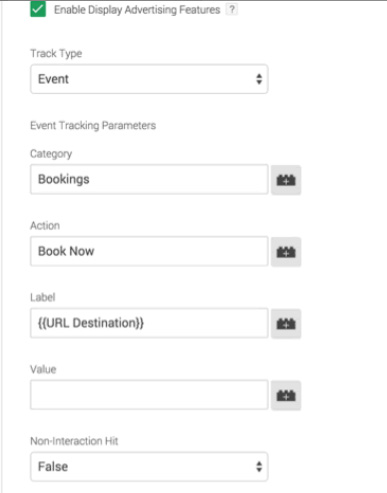Click the Event Tracking Parameters heading
This screenshot has width=387, height=493.
(x=93, y=126)
